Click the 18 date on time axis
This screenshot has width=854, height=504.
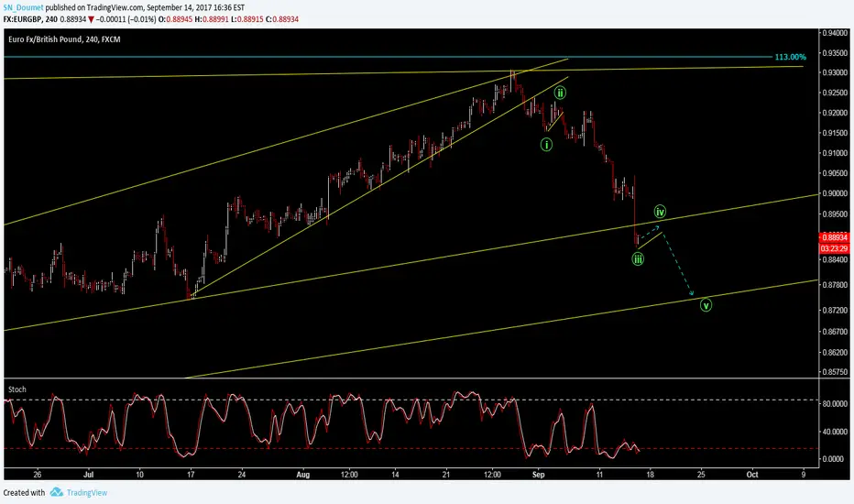[651, 475]
